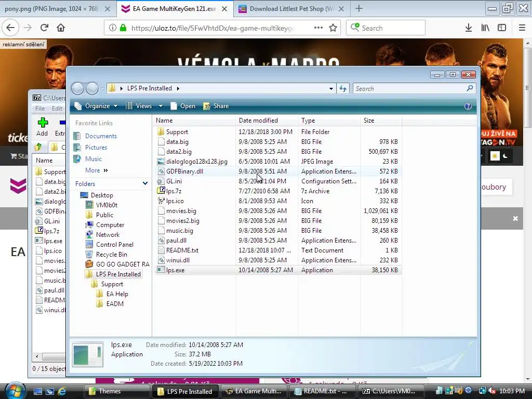Screen dimensions: 532x399
Task: Sort by the Date modified column header
Action: (267, 121)
